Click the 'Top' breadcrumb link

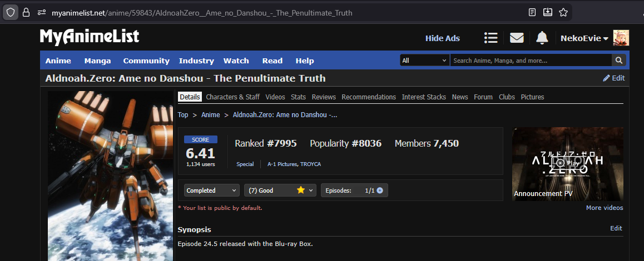pyautogui.click(x=183, y=115)
